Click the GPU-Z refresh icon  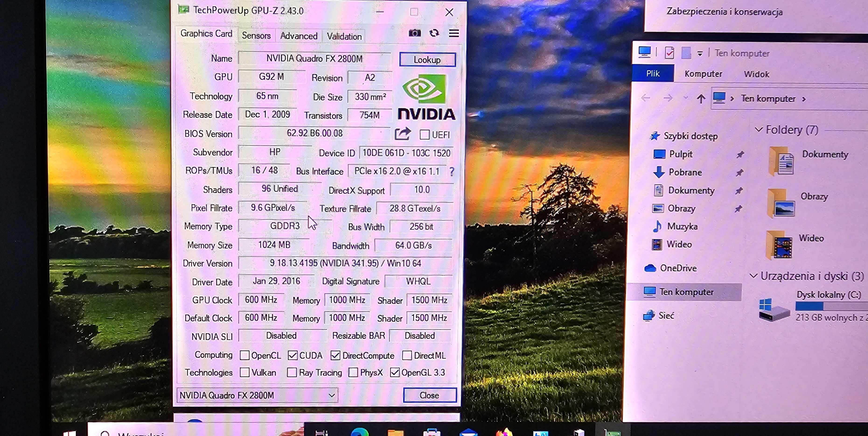pos(434,33)
